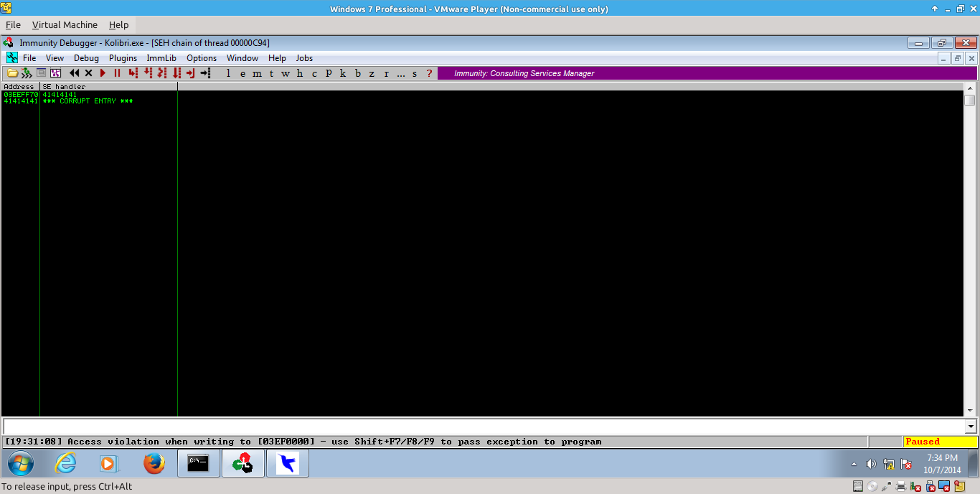Show executable modules with 'e' button

coord(242,73)
